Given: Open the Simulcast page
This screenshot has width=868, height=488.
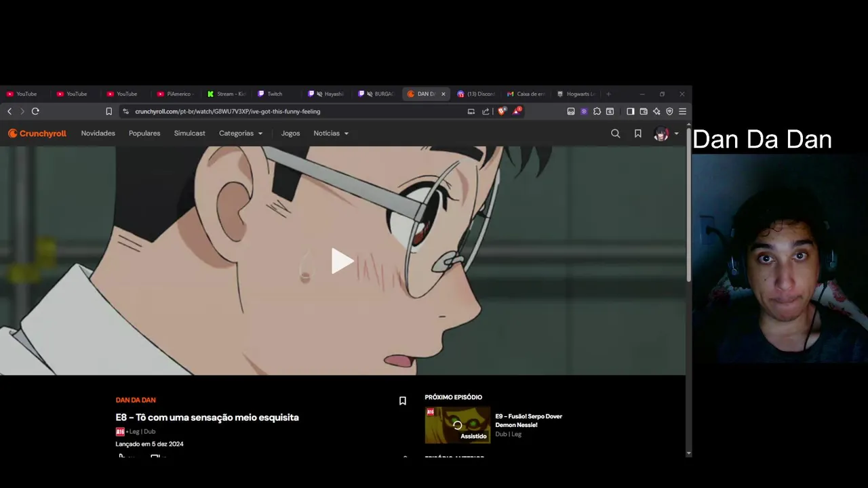Looking at the screenshot, I should coord(189,134).
